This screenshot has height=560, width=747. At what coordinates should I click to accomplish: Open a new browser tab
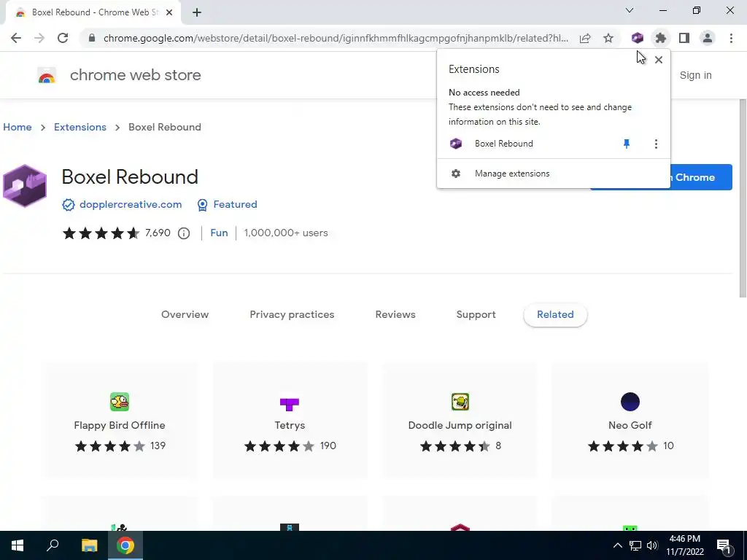click(x=197, y=12)
